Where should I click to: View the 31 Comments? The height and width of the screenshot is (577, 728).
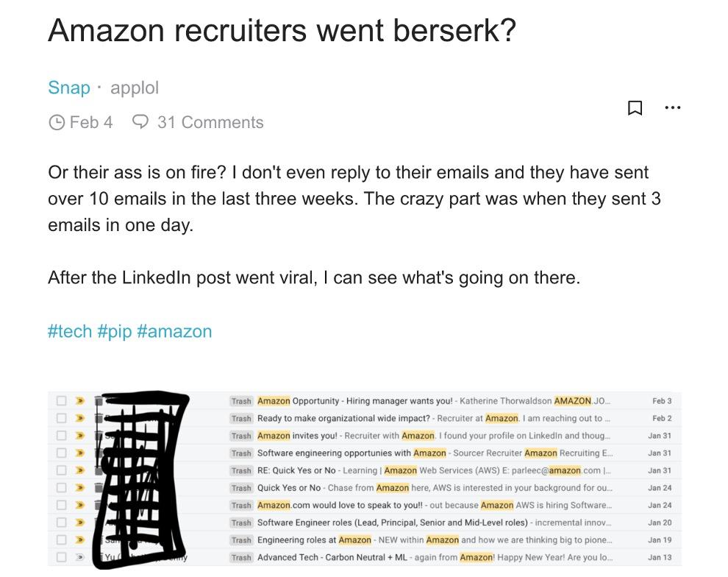[x=210, y=122]
